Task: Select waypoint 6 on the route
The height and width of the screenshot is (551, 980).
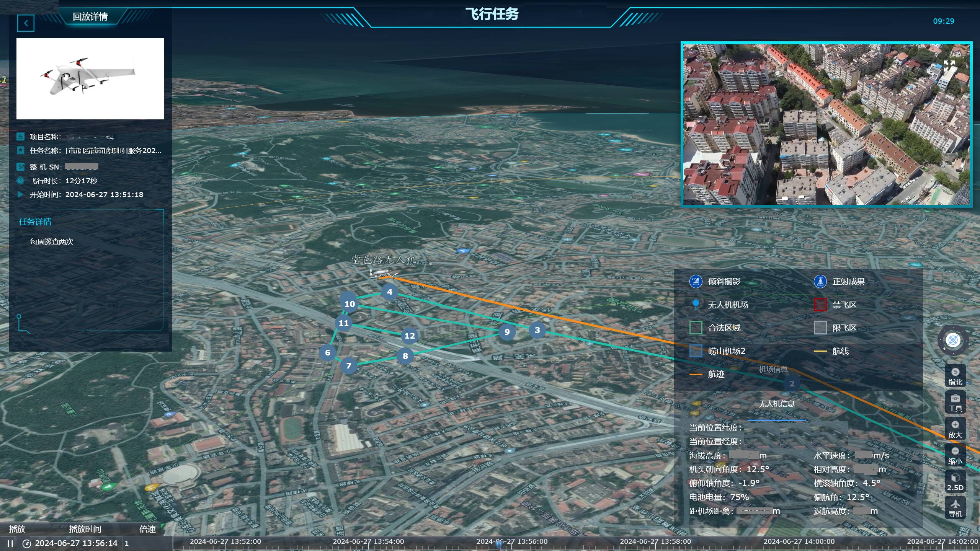Action: coord(327,352)
